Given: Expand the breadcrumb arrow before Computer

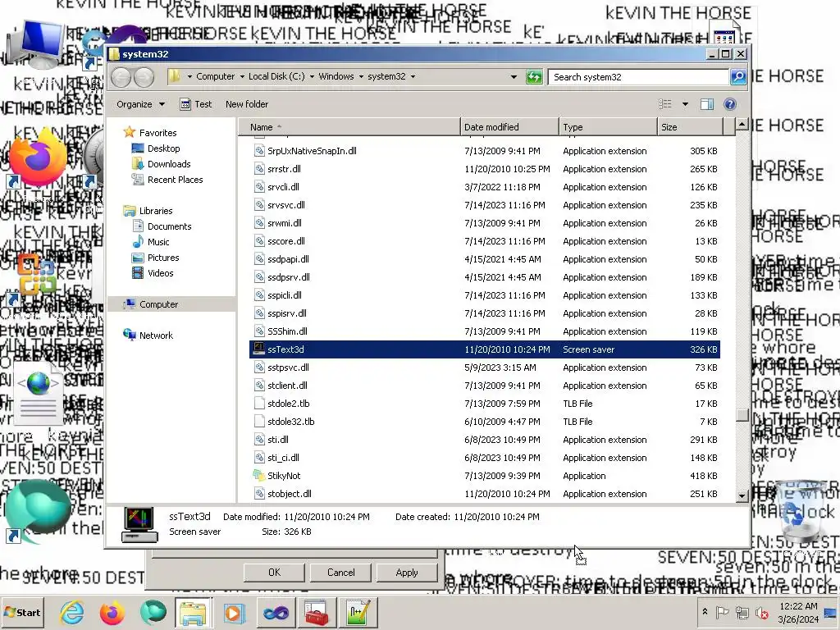Looking at the screenshot, I should click(189, 76).
